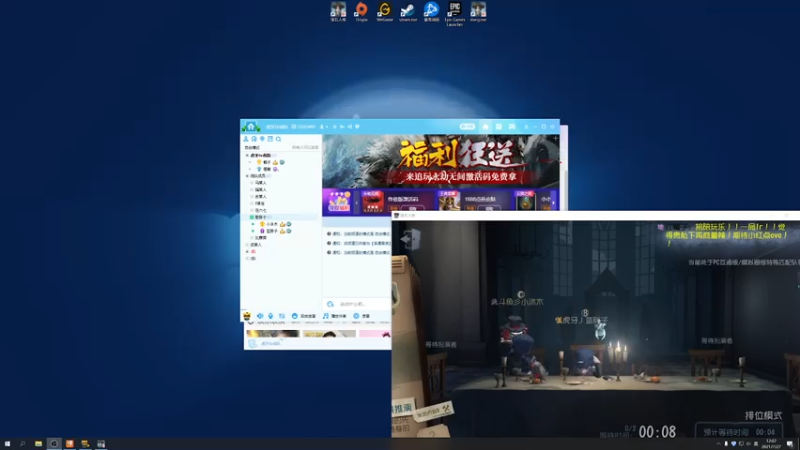Collapse the second channel group in tree
This screenshot has width=800, height=450.
247,176
